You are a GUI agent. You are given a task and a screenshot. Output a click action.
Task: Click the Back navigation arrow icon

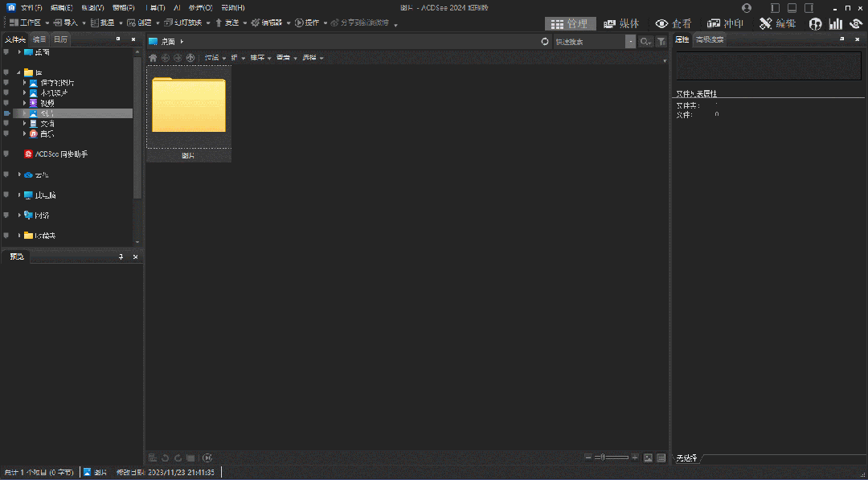pos(165,58)
